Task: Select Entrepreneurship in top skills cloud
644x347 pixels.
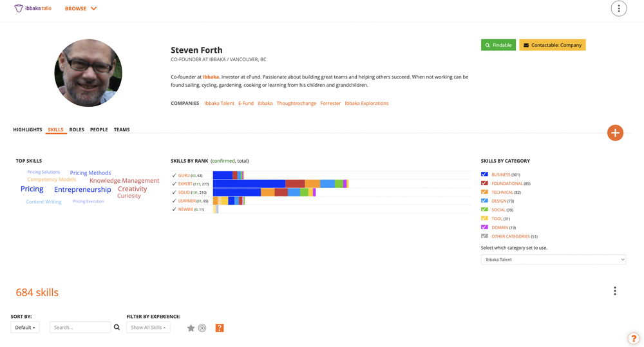Action: [x=82, y=189]
